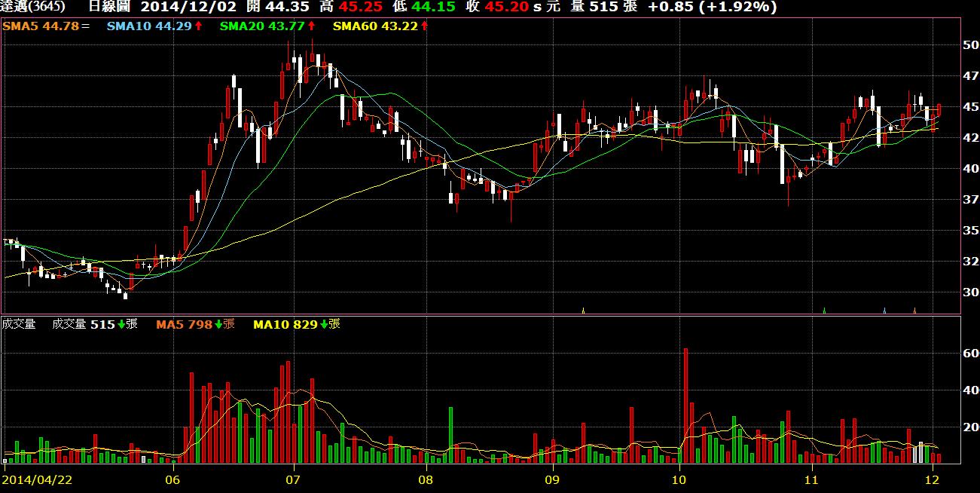
Task: Select the 日線圖 daily chart label
Action: [x=110, y=8]
